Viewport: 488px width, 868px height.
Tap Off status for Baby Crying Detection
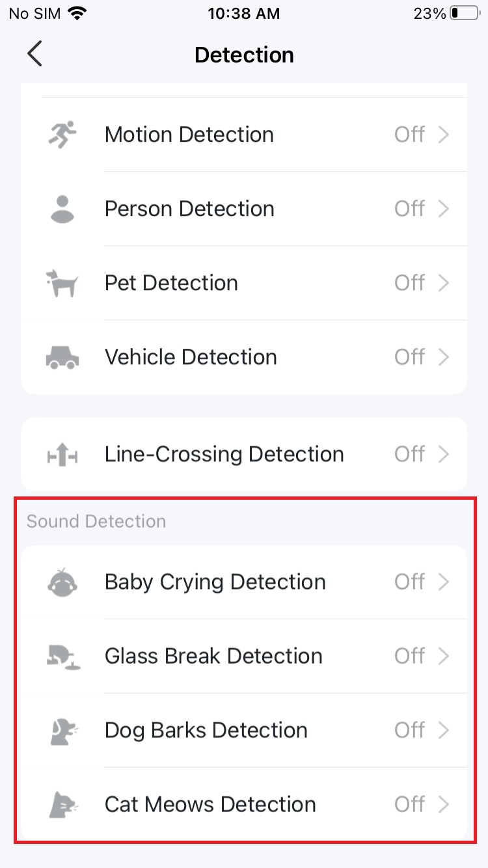[410, 582]
